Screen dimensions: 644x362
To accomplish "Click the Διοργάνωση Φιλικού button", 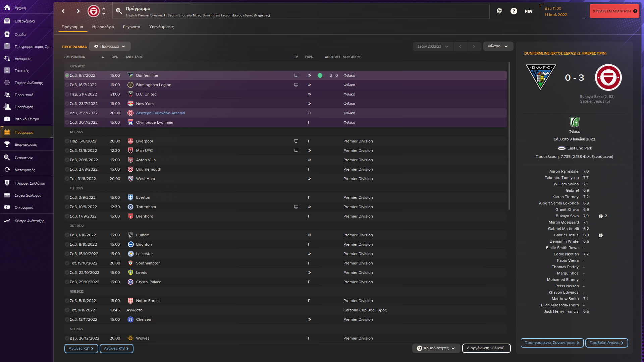I will point(486,348).
